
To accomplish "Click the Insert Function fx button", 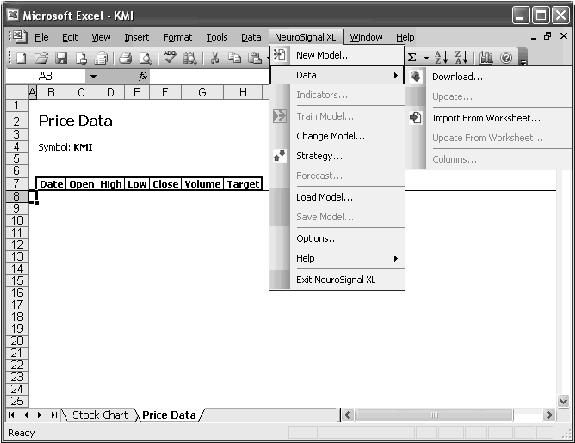I will (x=143, y=76).
